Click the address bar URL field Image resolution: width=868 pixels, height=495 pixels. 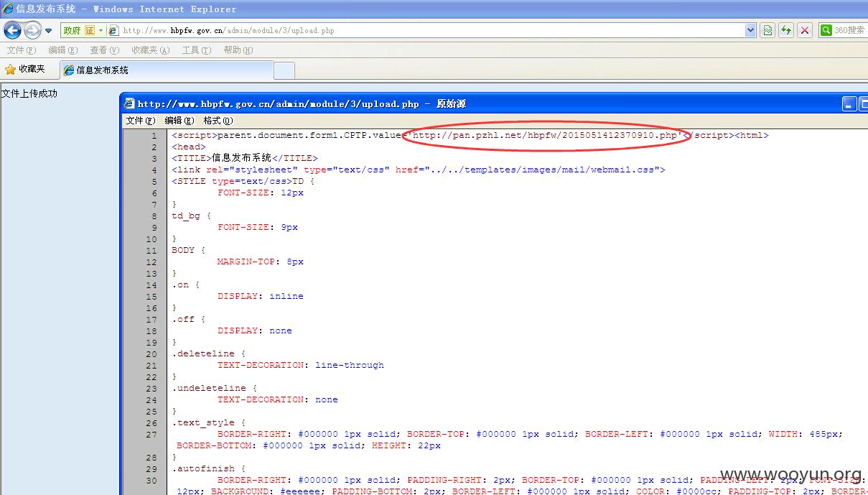(x=432, y=30)
